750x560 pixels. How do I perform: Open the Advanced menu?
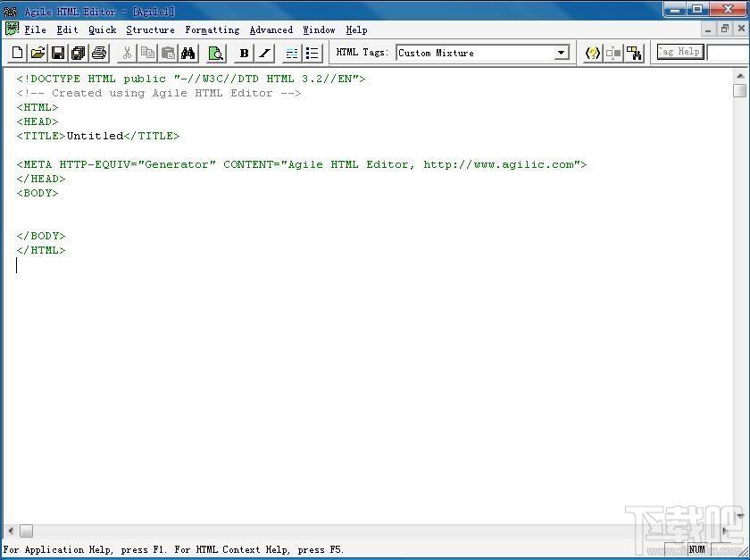pyautogui.click(x=271, y=29)
